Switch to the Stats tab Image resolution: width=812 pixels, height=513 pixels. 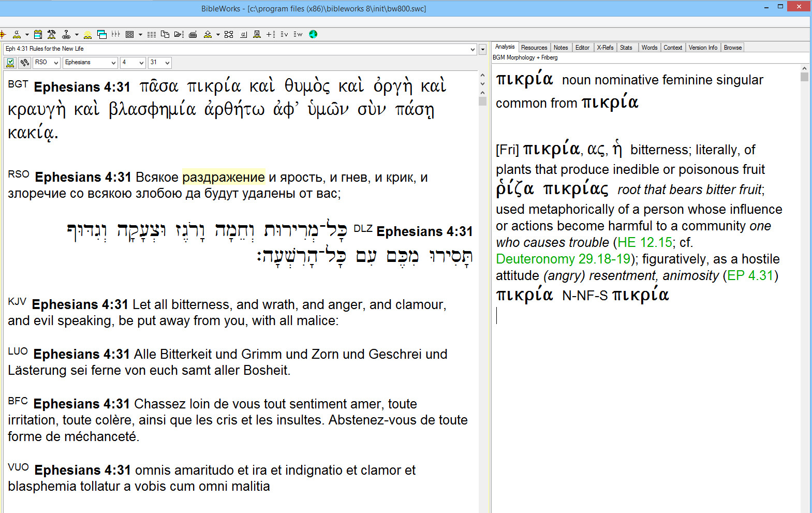tap(626, 48)
